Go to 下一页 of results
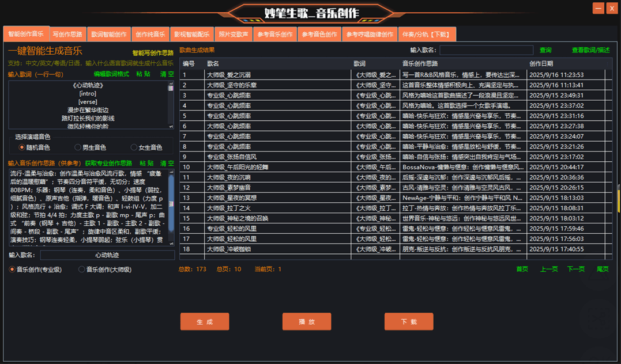Image resolution: width=621 pixels, height=364 pixels. tap(575, 269)
